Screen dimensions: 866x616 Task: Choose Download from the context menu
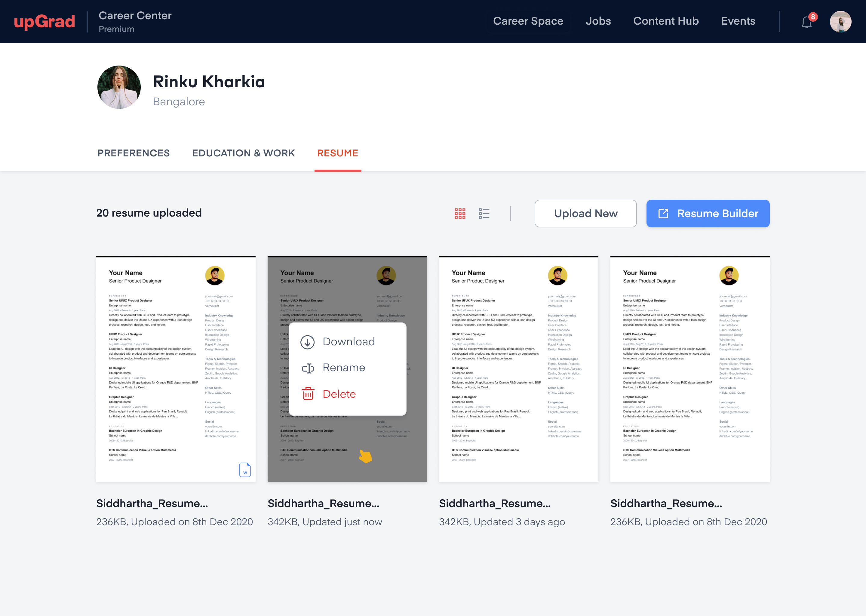[348, 342]
